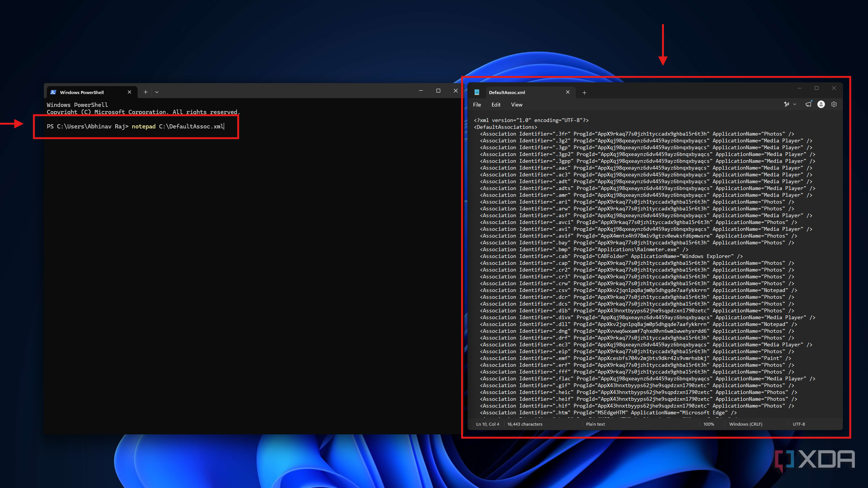Screen dimensions: 868x488
Task: Click the line with Identifier ".aac"
Action: pyautogui.click(x=646, y=168)
